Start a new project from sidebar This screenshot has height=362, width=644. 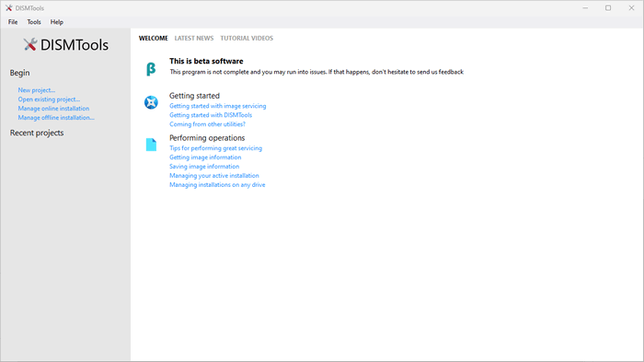[37, 90]
